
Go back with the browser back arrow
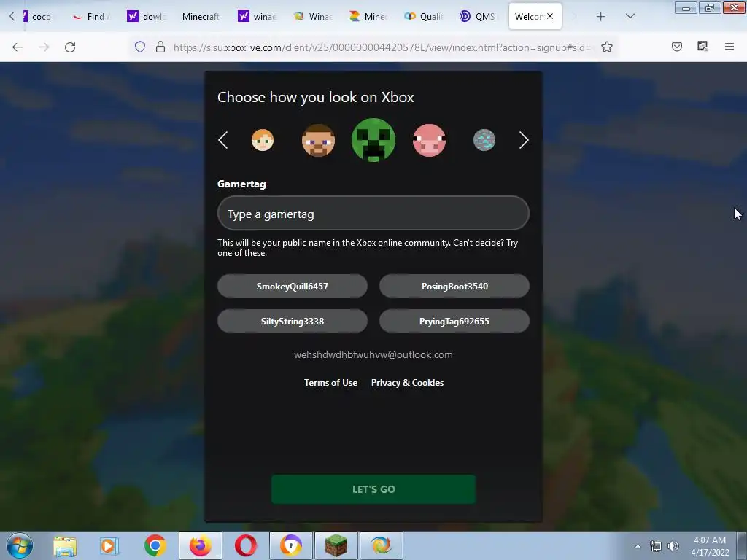[18, 47]
